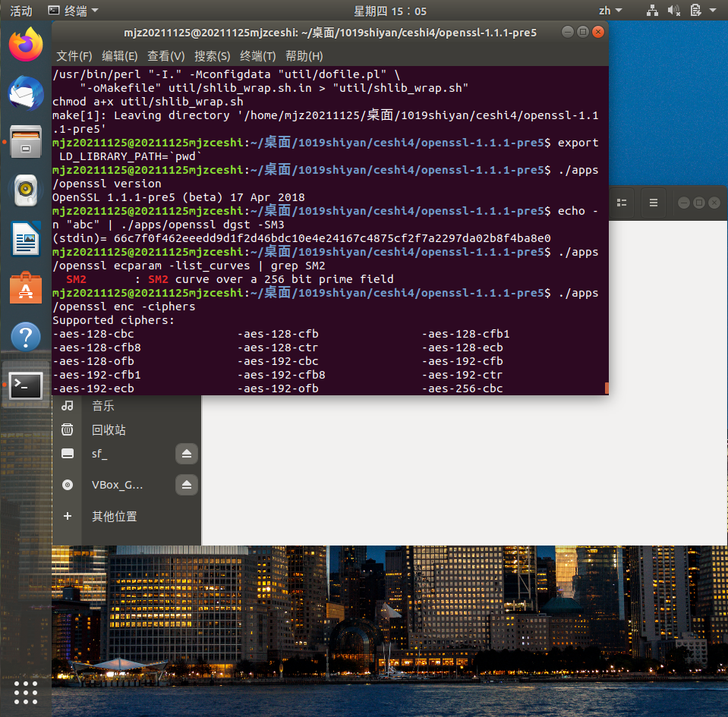Click the -aes-192-ecb cipher entry
Image resolution: width=728 pixels, height=717 pixels.
pyautogui.click(x=93, y=388)
